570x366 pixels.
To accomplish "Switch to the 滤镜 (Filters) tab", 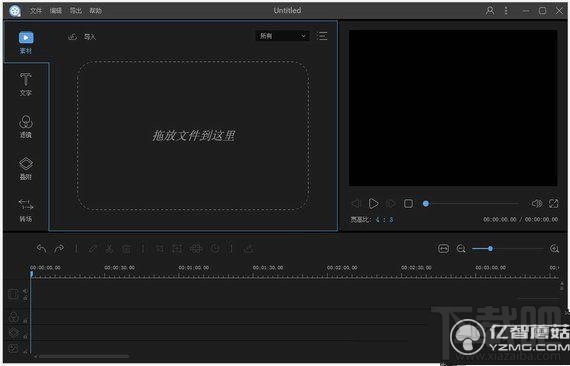I will click(26, 126).
